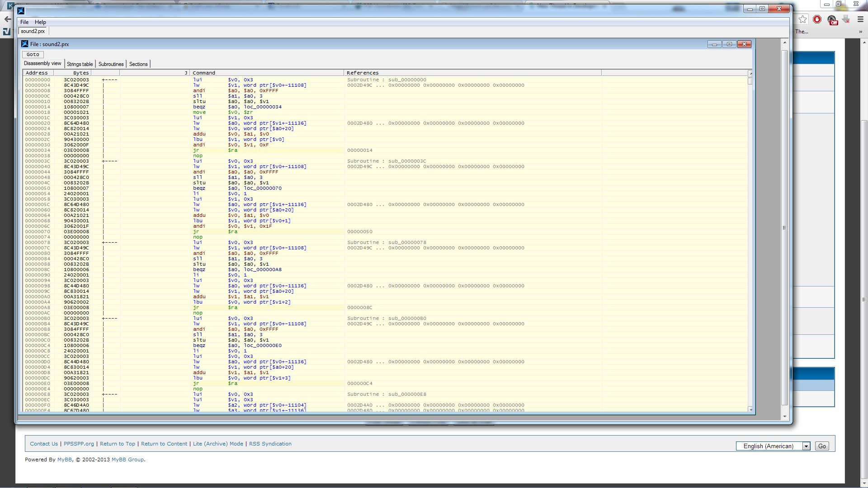Select the sound2.prx document tab
Image resolution: width=868 pixels, height=488 pixels.
pyautogui.click(x=33, y=31)
